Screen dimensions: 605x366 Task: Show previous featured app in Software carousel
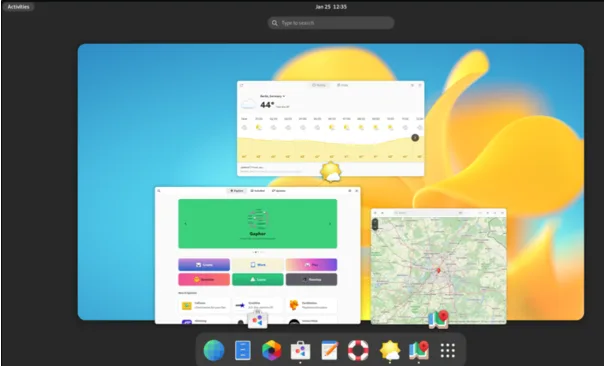click(x=185, y=224)
